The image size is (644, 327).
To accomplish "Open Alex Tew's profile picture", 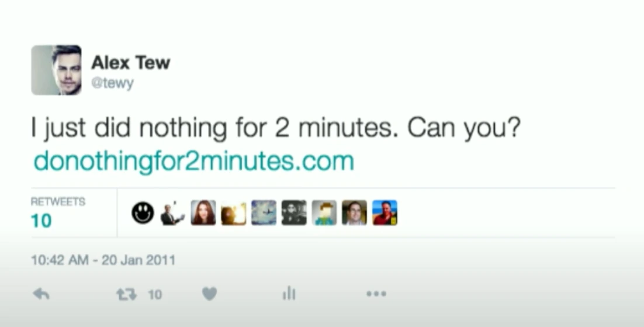I will pyautogui.click(x=56, y=70).
